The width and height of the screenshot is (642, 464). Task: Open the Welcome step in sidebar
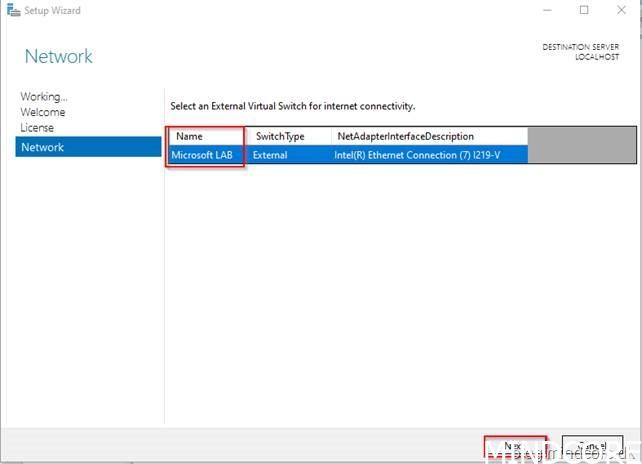[43, 112]
